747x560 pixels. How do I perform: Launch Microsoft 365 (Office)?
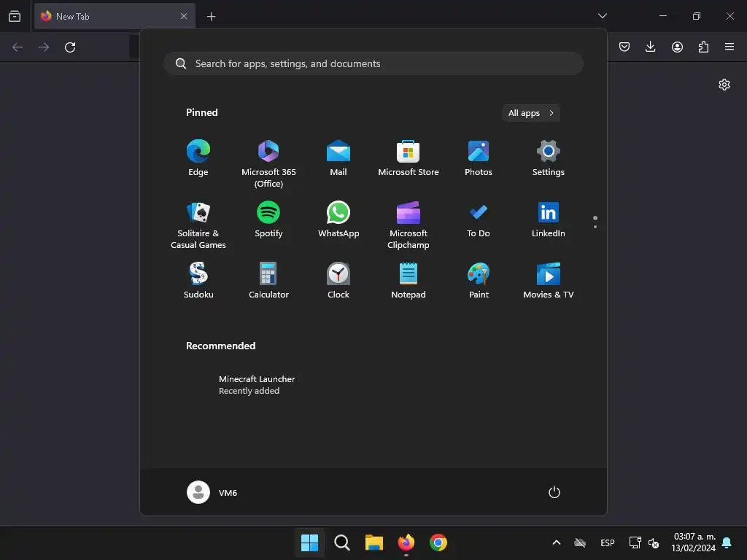coord(268,164)
